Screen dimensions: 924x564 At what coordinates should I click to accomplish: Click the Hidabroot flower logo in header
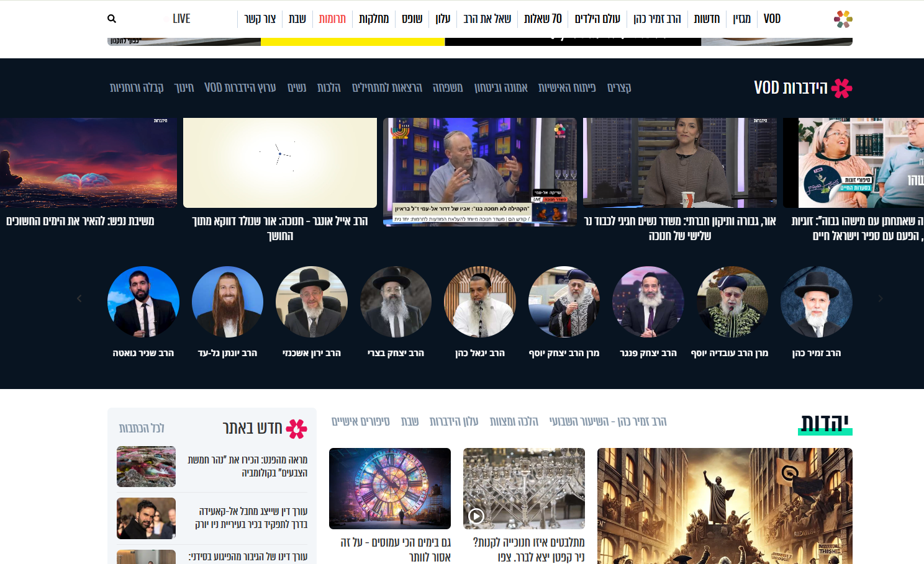pyautogui.click(x=843, y=19)
